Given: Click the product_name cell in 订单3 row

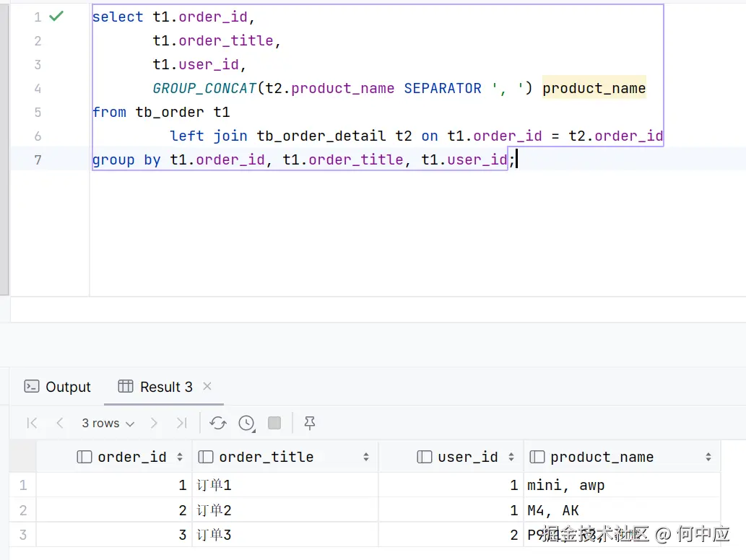Looking at the screenshot, I should (x=622, y=535).
